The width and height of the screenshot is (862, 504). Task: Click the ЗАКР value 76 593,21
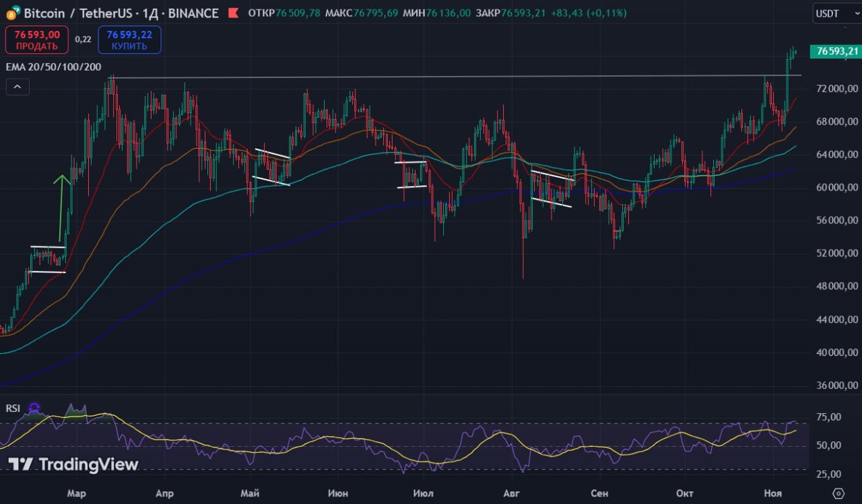(525, 13)
